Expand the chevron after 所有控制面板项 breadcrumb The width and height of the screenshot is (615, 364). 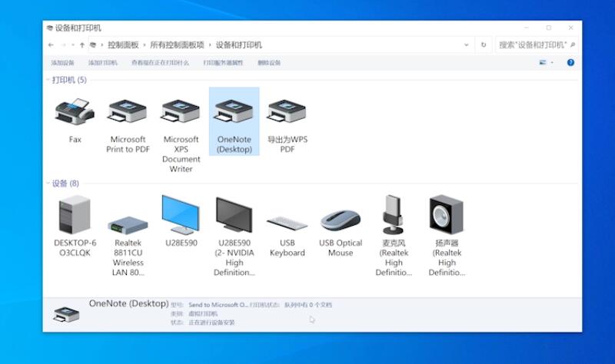(210, 45)
